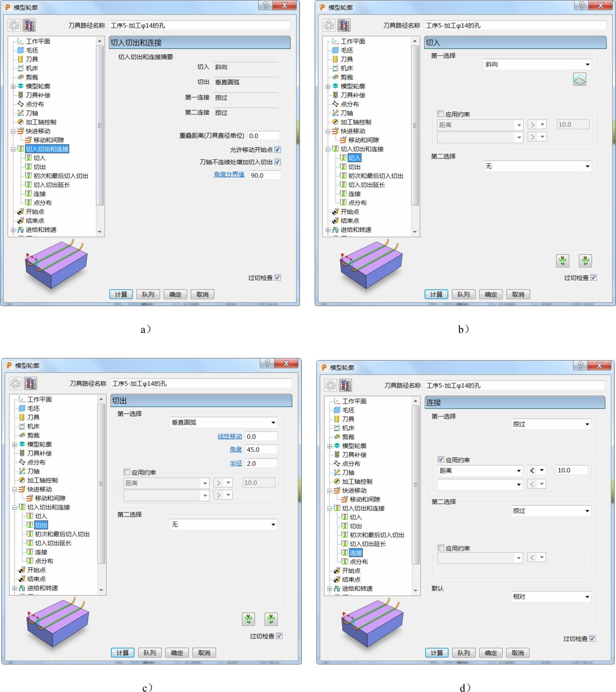616x692 pixels.
Task: Open the 无 second-choice dropdown in dialog c
Action: click(x=224, y=524)
